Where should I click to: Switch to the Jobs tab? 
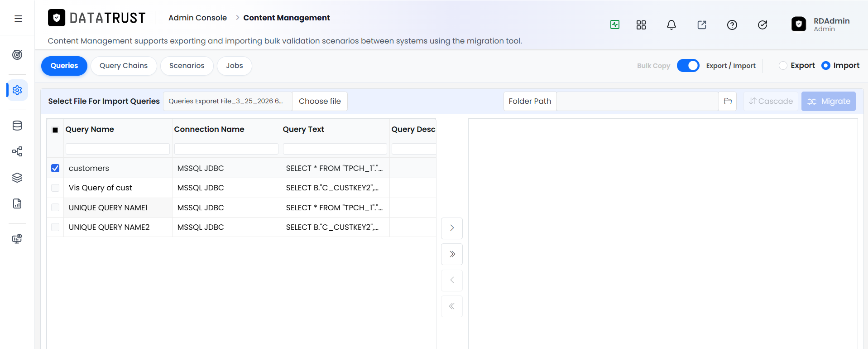(x=235, y=66)
